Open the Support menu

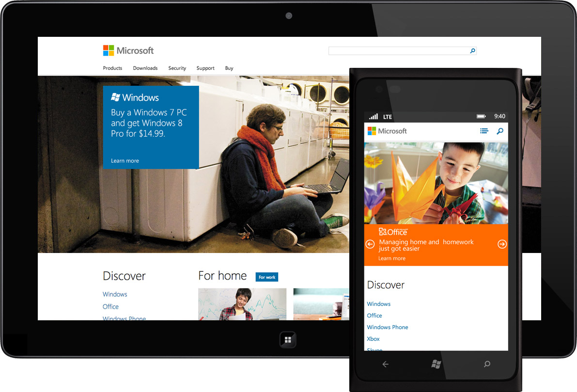point(205,68)
